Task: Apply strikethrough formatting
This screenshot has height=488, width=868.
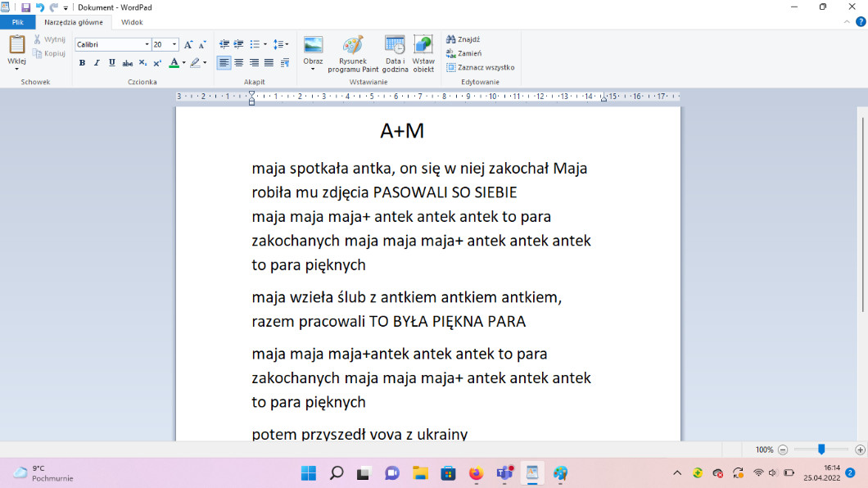Action: click(127, 63)
